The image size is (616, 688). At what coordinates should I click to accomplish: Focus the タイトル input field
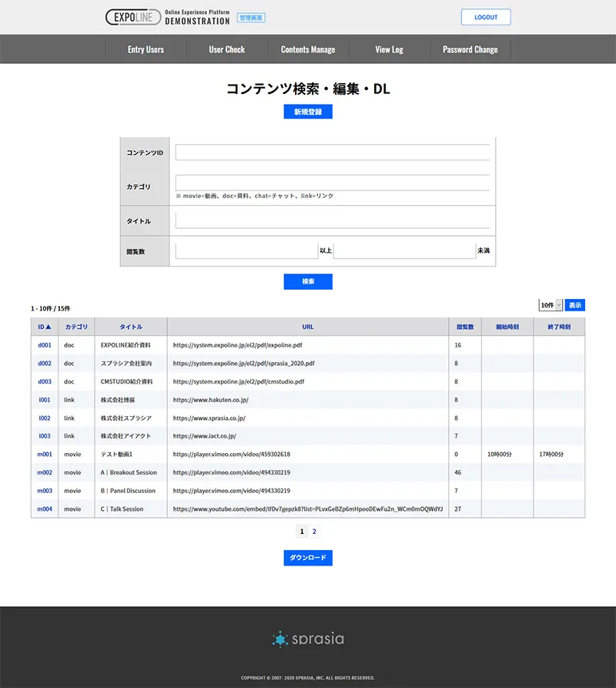(x=333, y=220)
